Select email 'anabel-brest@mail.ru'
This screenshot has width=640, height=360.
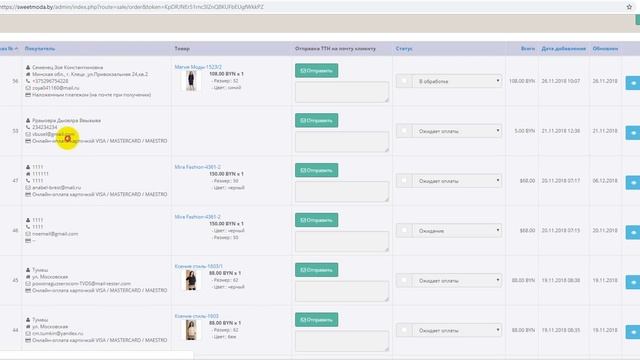[56, 187]
